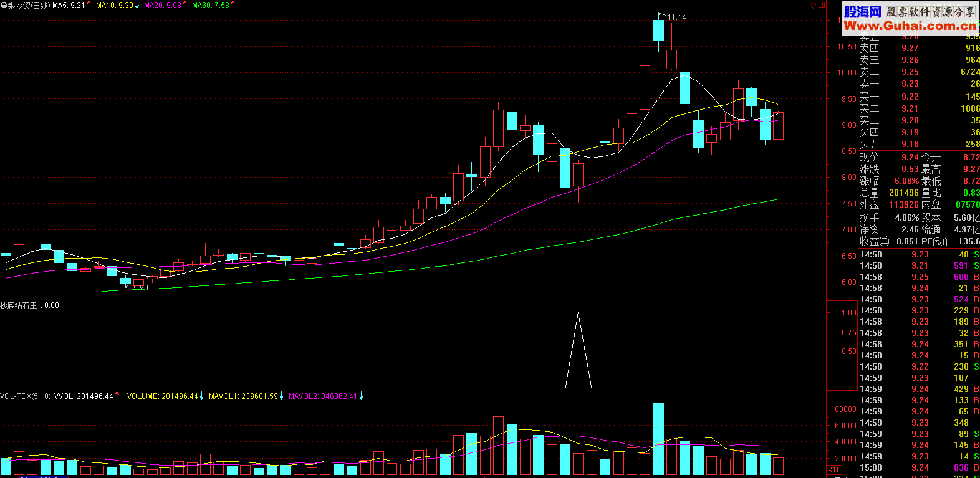Viewport: 980px width, 478px height.
Task: Click the 今开 opening price label
Action: (x=931, y=157)
